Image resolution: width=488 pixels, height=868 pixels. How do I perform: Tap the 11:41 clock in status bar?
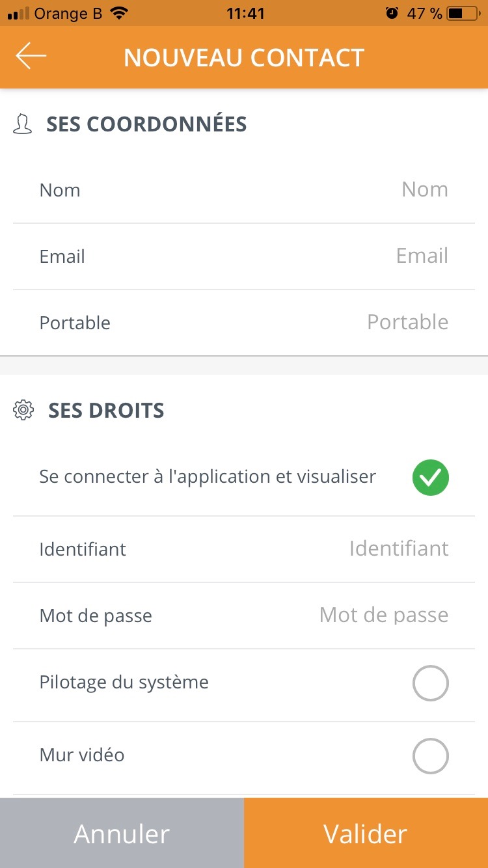click(245, 13)
